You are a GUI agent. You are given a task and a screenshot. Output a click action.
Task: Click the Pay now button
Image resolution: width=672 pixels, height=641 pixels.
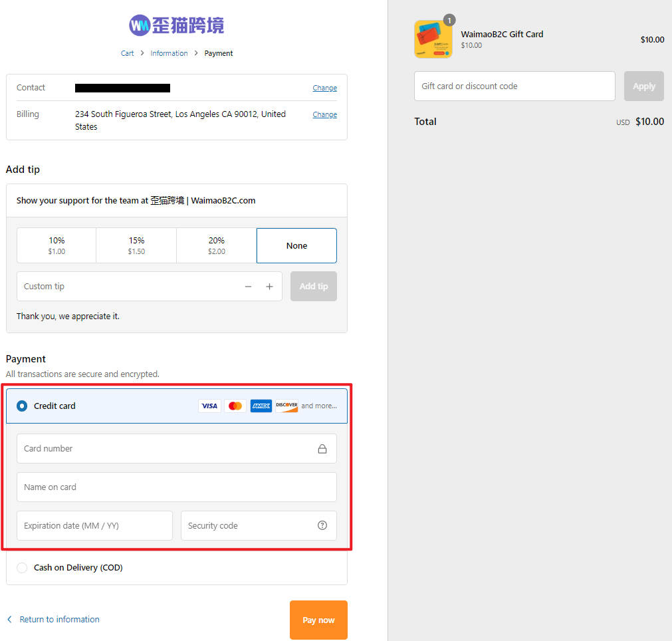(318, 620)
